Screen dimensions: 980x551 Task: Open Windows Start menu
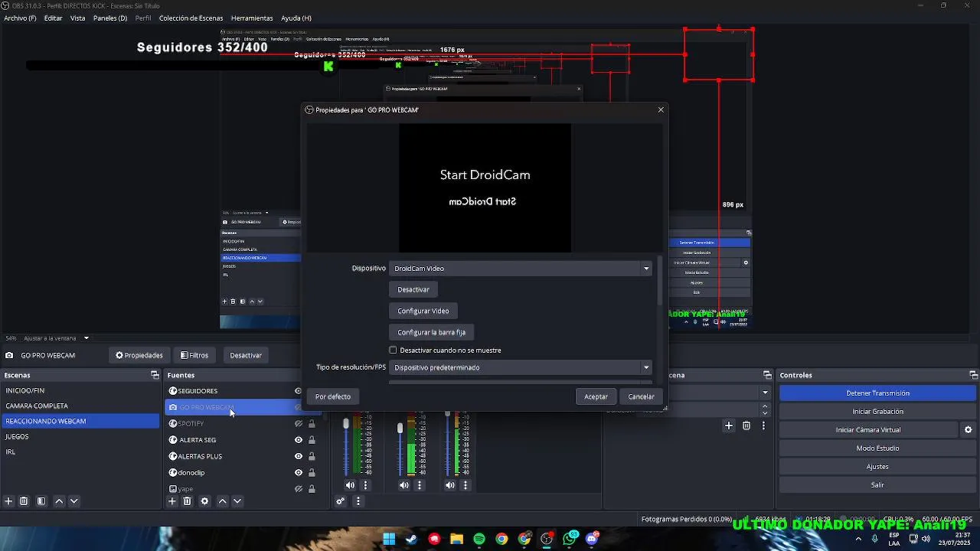pos(389,539)
